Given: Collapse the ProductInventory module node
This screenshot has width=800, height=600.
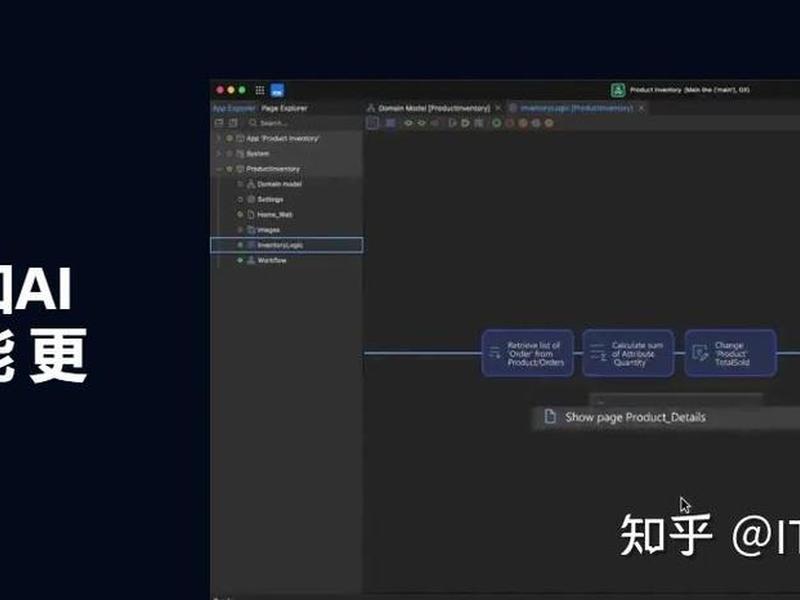Looking at the screenshot, I should (x=219, y=169).
